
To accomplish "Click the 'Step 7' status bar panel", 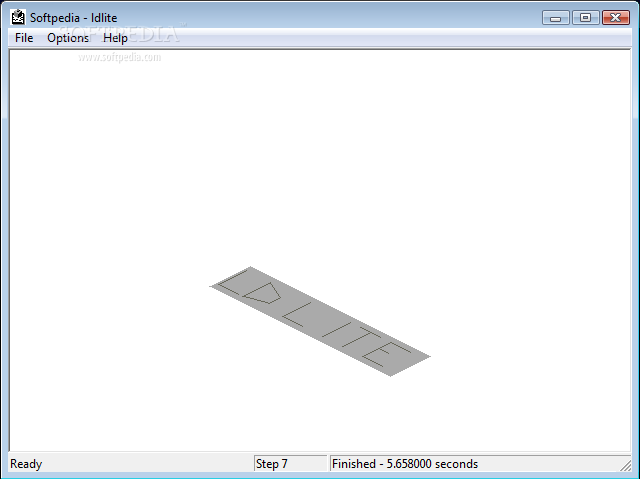I will (x=290, y=464).
